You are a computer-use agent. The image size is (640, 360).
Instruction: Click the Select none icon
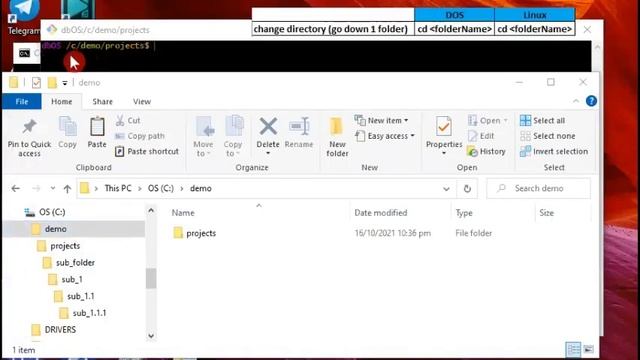click(x=525, y=136)
